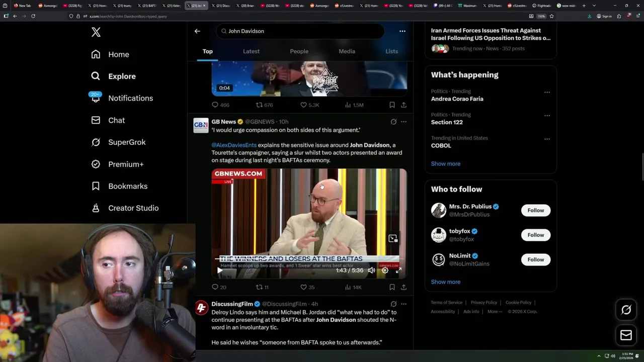The width and height of the screenshot is (644, 362).
Task: Share the GB News post
Action: pyautogui.click(x=404, y=287)
